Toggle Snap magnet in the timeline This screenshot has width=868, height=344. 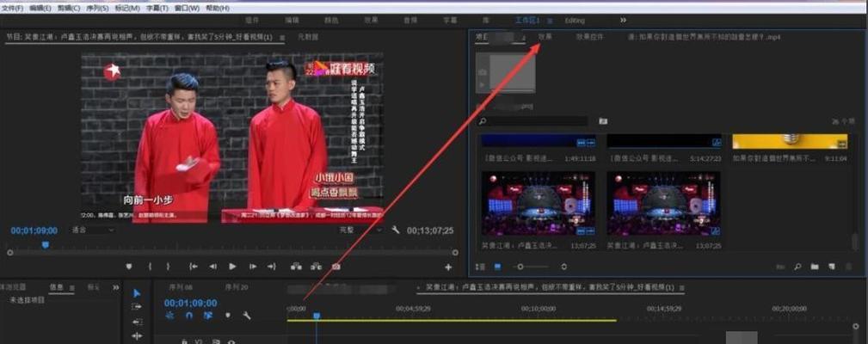189,316
